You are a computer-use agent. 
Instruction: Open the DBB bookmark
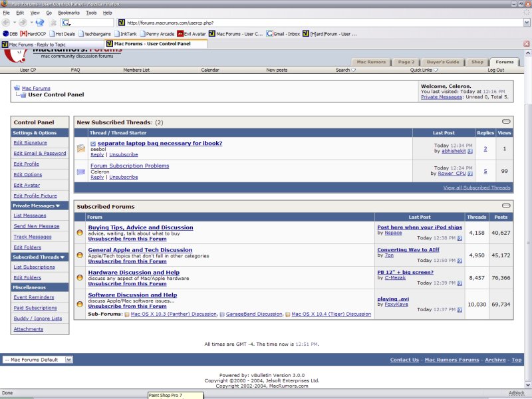click(10, 34)
